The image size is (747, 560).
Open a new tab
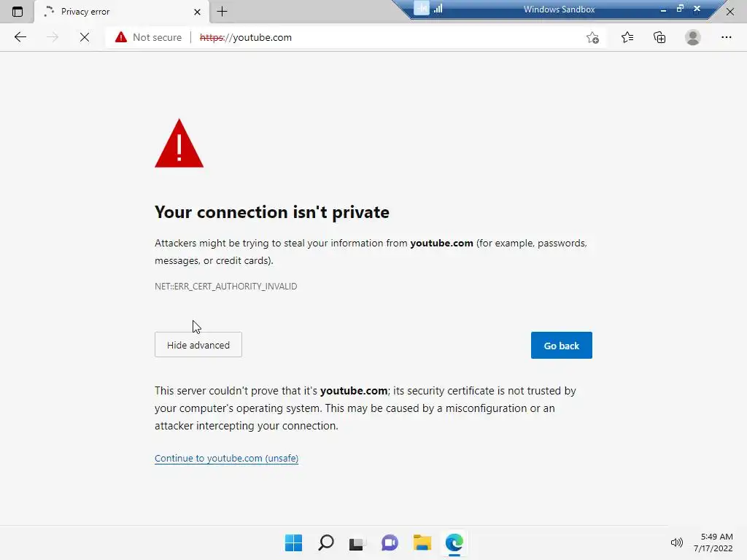222,12
